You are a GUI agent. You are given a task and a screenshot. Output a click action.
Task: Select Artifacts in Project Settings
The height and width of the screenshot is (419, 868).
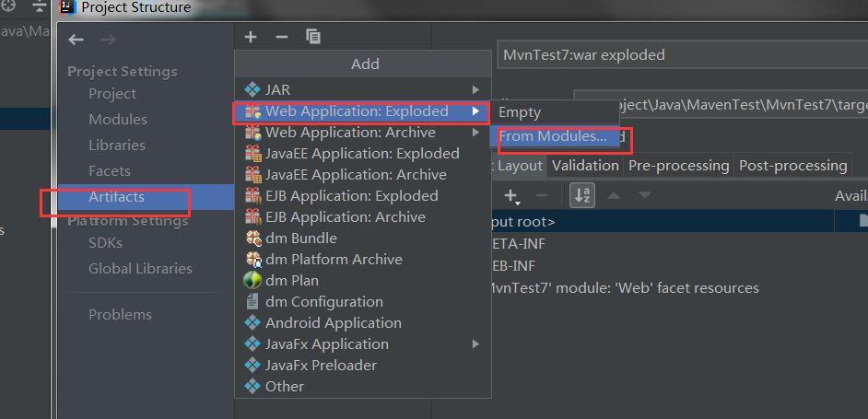(x=116, y=197)
